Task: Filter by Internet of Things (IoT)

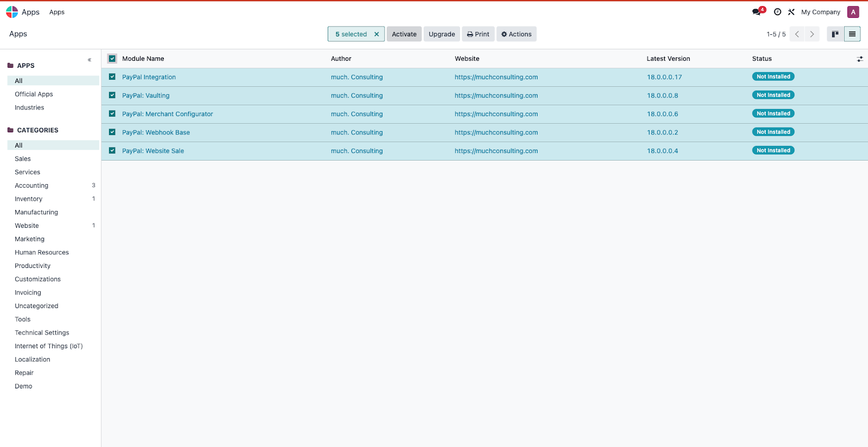Action: (53, 346)
